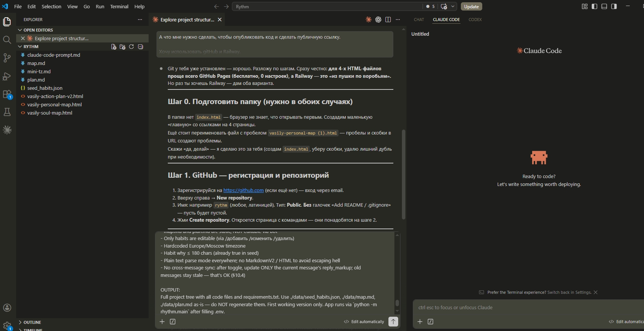Screen dimensions: 644x331
Task: Open the Go menu
Action: 87,6
